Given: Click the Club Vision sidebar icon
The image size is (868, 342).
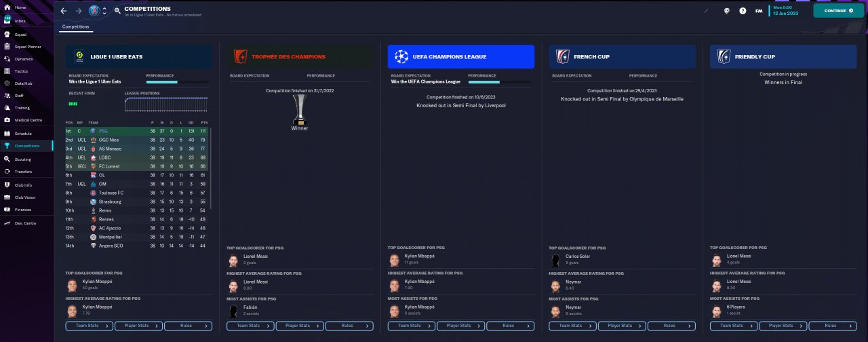Looking at the screenshot, I should [x=7, y=197].
